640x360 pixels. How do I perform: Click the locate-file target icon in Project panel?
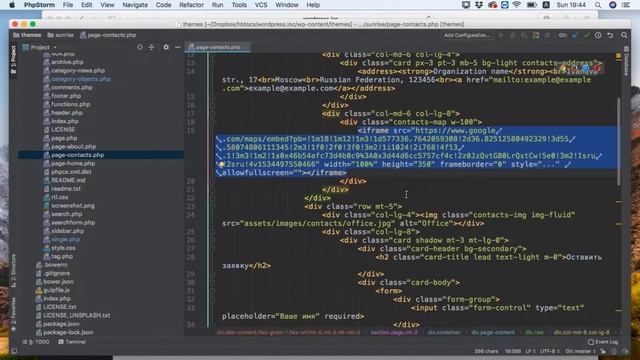[140, 47]
